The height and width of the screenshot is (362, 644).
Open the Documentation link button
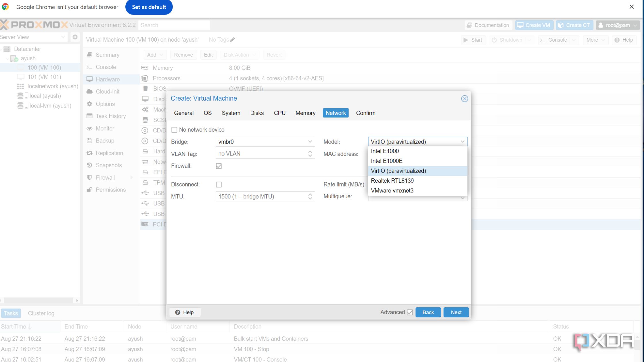488,25
